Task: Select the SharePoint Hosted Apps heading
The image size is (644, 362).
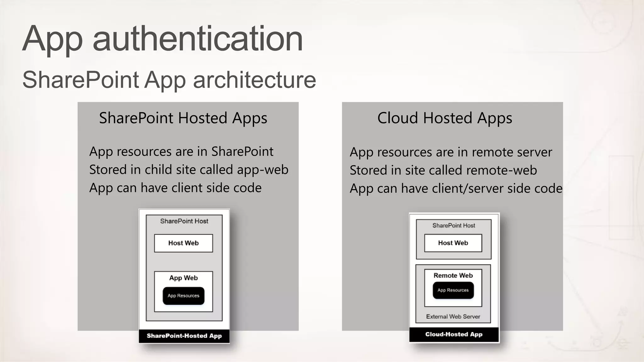Action: pos(183,118)
